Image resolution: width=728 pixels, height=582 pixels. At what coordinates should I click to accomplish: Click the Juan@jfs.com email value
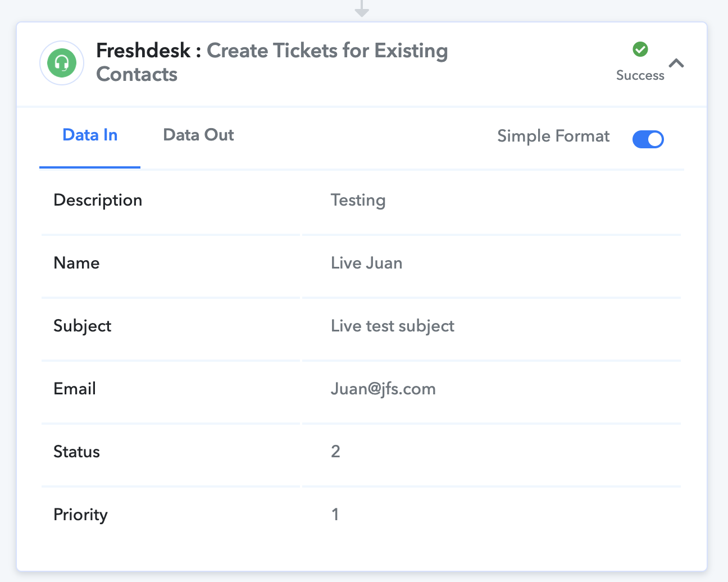[x=383, y=389]
